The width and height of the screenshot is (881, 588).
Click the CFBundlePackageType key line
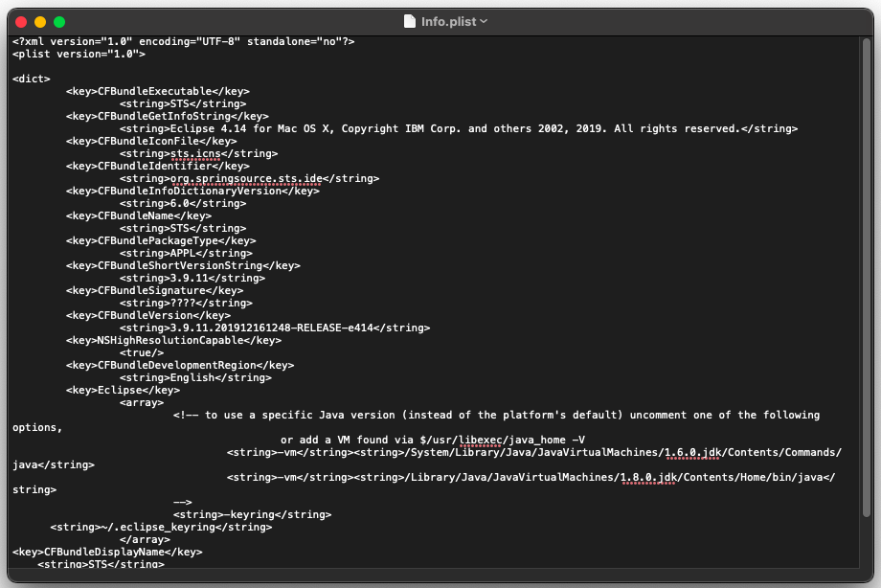click(x=161, y=240)
